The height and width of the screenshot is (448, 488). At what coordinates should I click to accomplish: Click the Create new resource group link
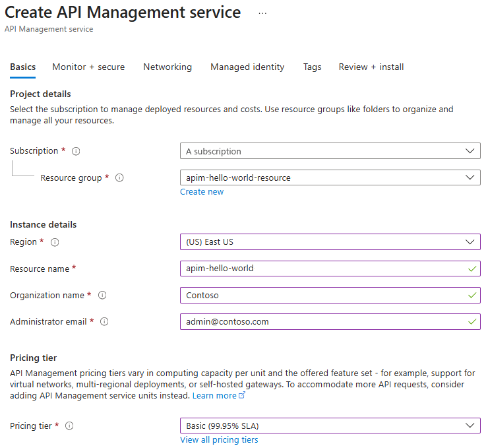point(202,192)
